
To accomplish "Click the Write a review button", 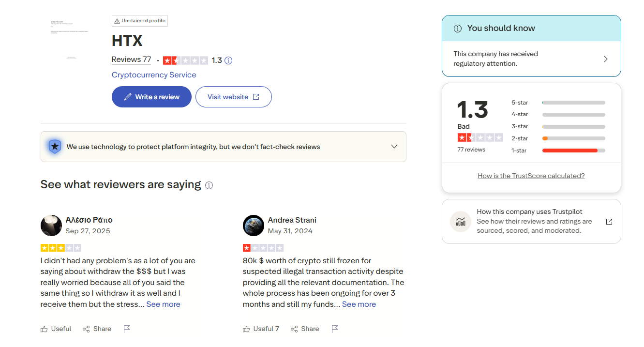I will [151, 97].
